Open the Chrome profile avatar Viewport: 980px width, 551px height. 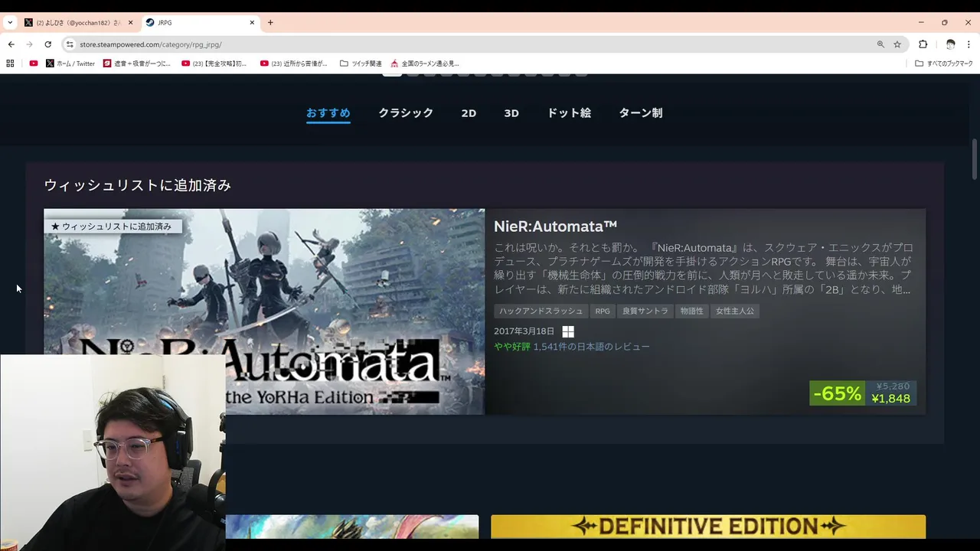(x=950, y=44)
